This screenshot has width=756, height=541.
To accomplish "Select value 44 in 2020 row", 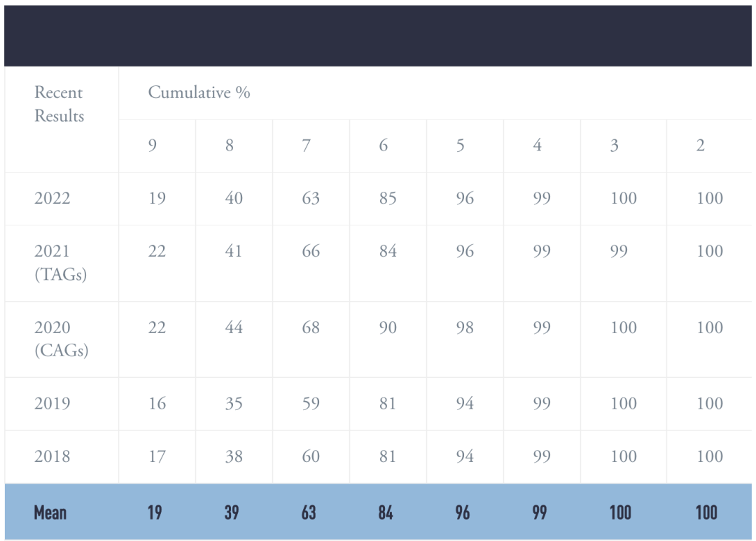I will pyautogui.click(x=234, y=328).
